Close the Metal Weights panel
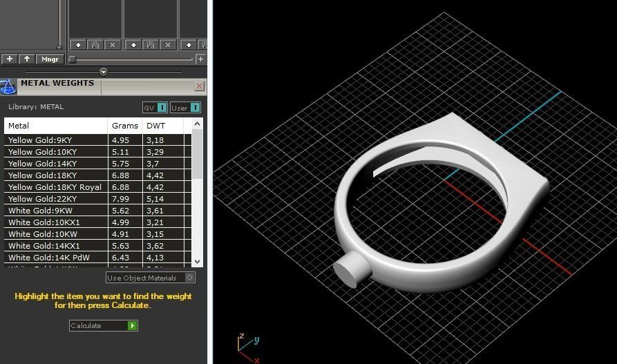Image resolution: width=617 pixels, height=364 pixels. click(x=199, y=86)
